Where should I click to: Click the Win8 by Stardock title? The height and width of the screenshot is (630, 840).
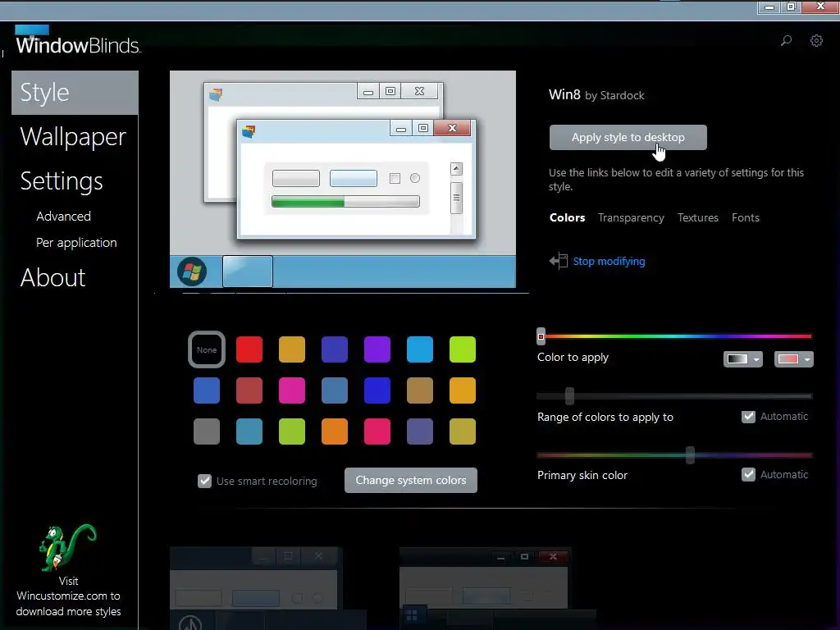click(596, 95)
